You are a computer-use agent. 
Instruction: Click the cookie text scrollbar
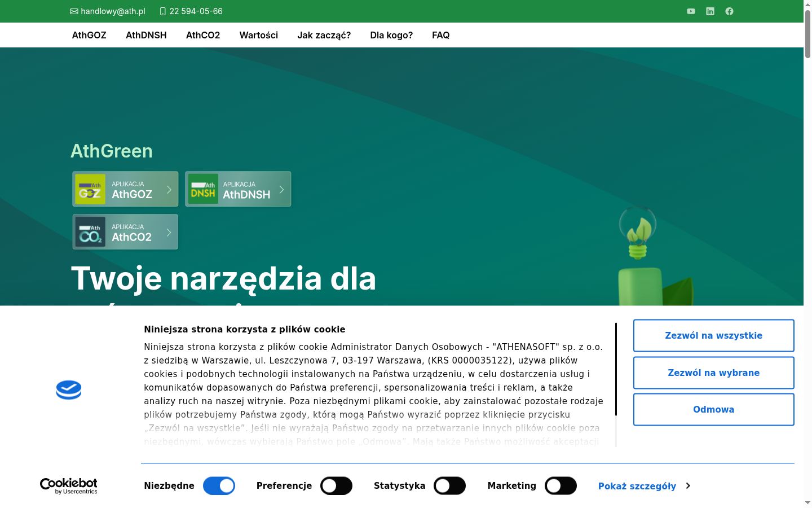click(x=616, y=369)
